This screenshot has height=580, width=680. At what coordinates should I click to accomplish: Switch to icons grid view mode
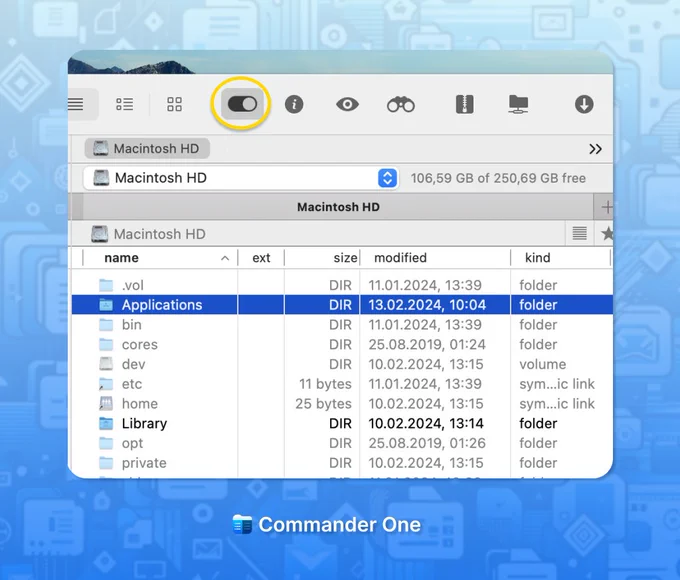(x=174, y=104)
